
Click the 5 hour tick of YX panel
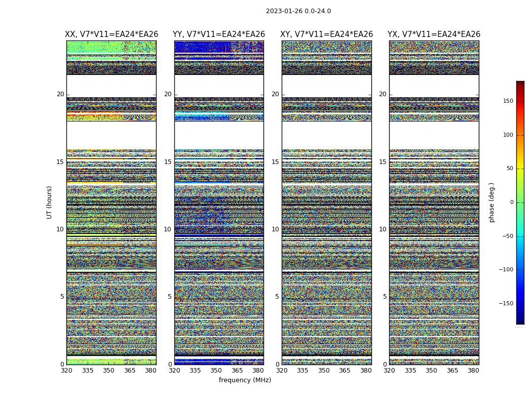[x=385, y=297]
